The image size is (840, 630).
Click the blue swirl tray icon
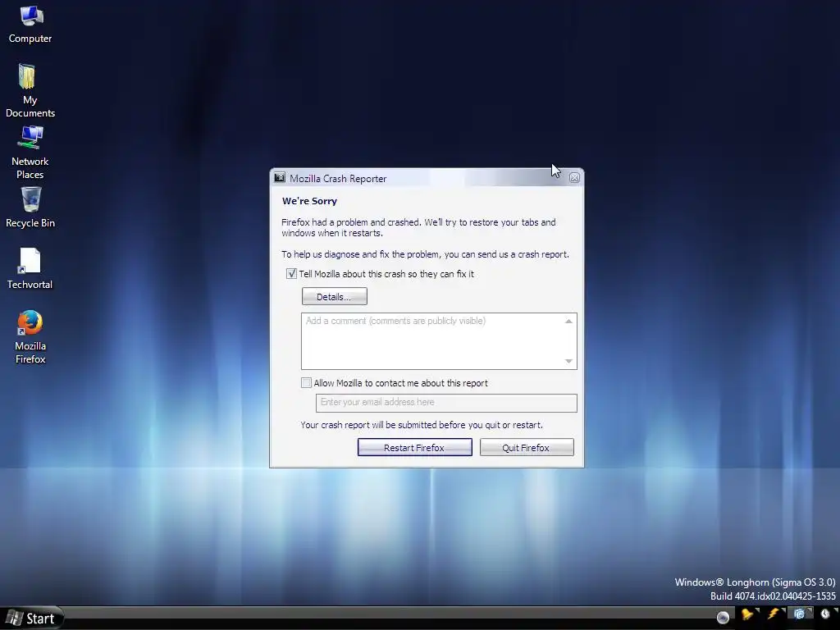click(799, 614)
